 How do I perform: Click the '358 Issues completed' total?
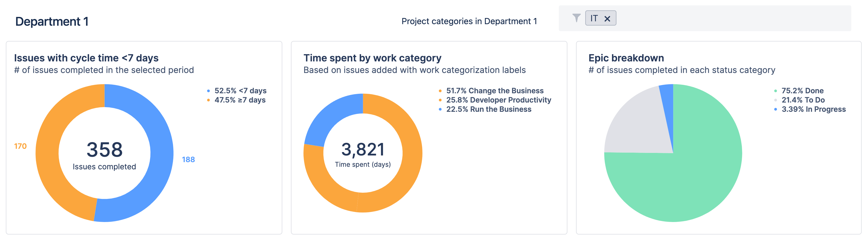click(105, 157)
